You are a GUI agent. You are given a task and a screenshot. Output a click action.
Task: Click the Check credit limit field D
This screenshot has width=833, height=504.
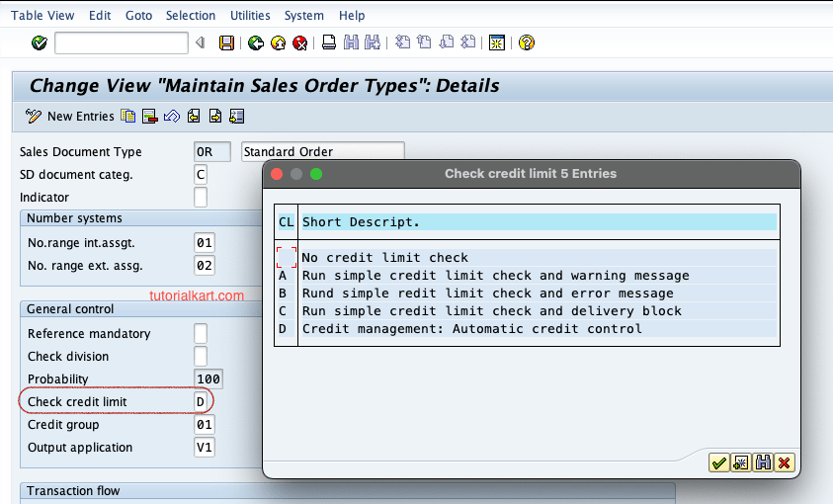click(x=201, y=402)
